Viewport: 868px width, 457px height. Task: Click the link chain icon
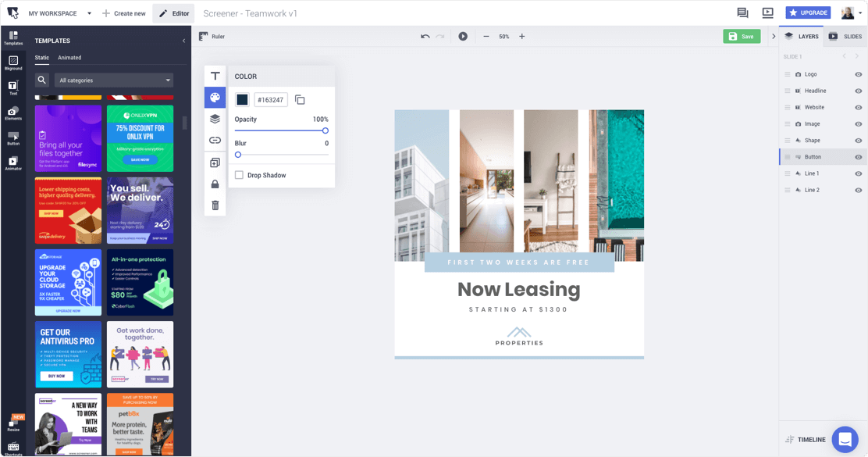[215, 141]
